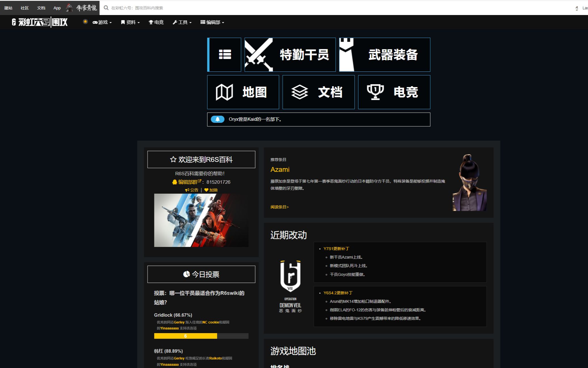588x368 pixels.
Task: Open the App top bar item
Action: [57, 8]
